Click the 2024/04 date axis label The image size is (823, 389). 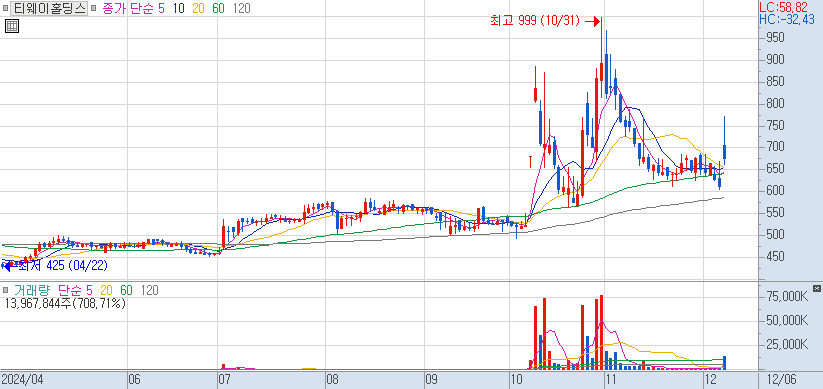[x=23, y=379]
